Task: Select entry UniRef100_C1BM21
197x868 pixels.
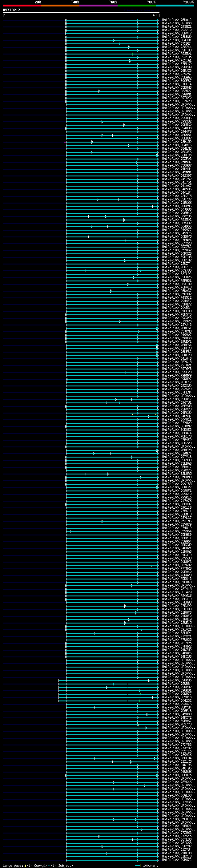Action: [x=177, y=826]
